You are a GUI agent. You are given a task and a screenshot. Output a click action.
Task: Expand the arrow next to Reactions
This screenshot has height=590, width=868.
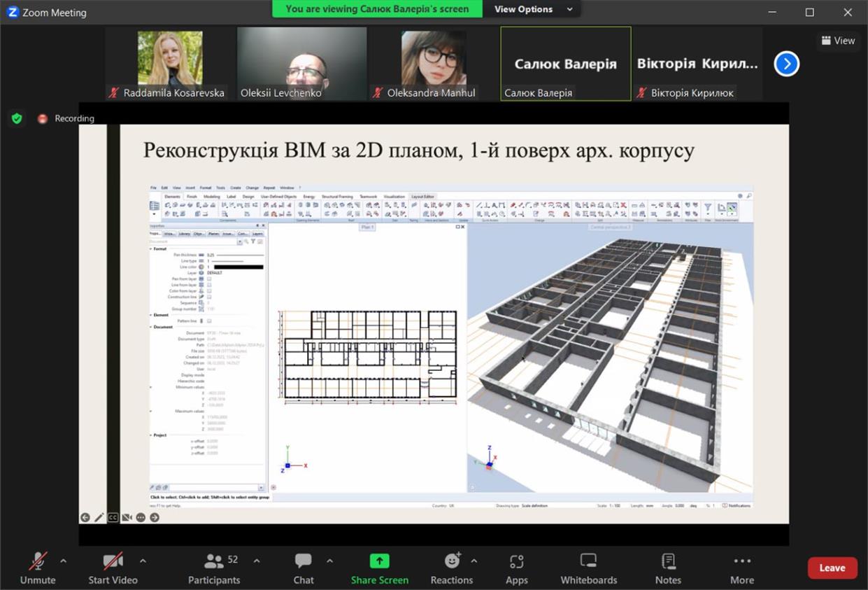click(x=474, y=561)
